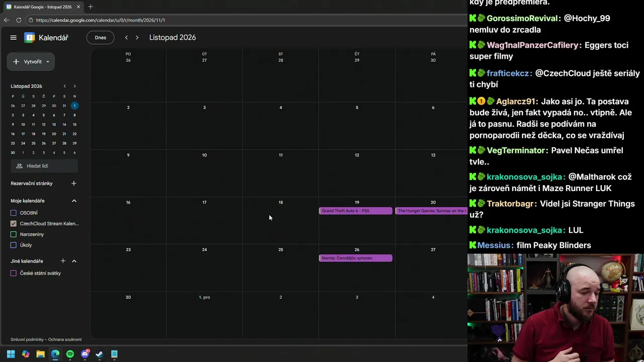Viewport: 644px width, 362px height.
Task: Click Listopad 2026 title in header
Action: [x=173, y=38]
